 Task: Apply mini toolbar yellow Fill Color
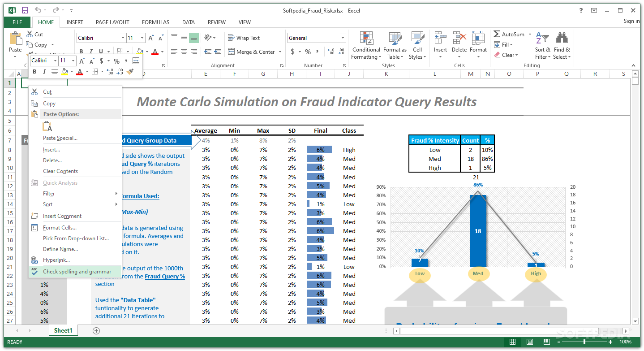64,71
